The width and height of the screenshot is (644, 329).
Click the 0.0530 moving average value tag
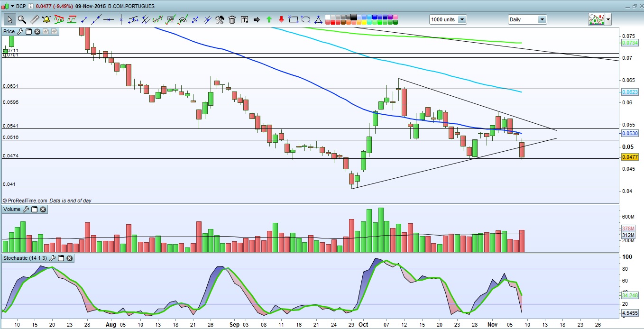click(x=631, y=134)
